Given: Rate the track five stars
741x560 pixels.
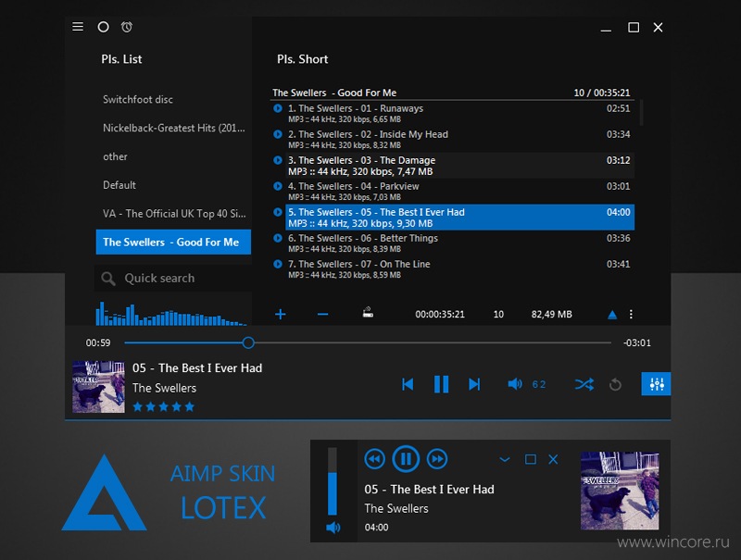Looking at the screenshot, I should point(190,406).
